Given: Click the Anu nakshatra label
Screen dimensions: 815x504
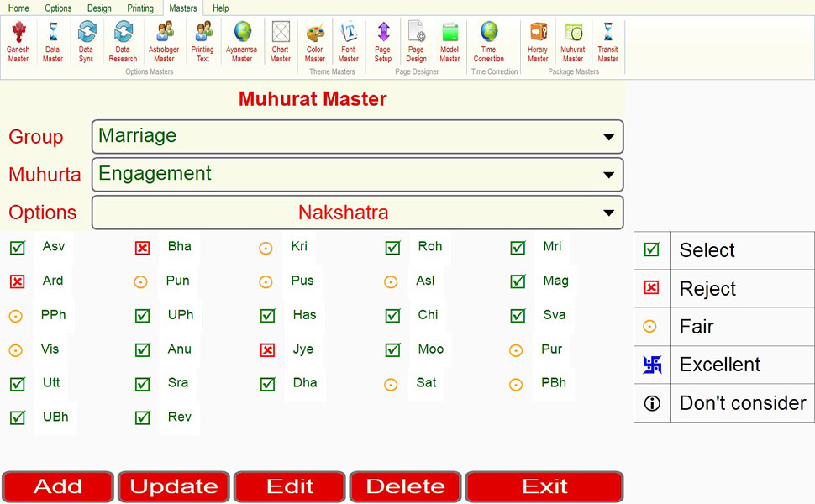Looking at the screenshot, I should click(179, 349).
